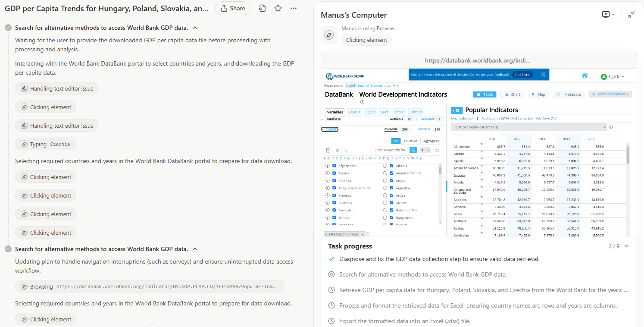The image size is (644, 327).
Task: Collapse the Task progress panel chevron
Action: tap(626, 246)
